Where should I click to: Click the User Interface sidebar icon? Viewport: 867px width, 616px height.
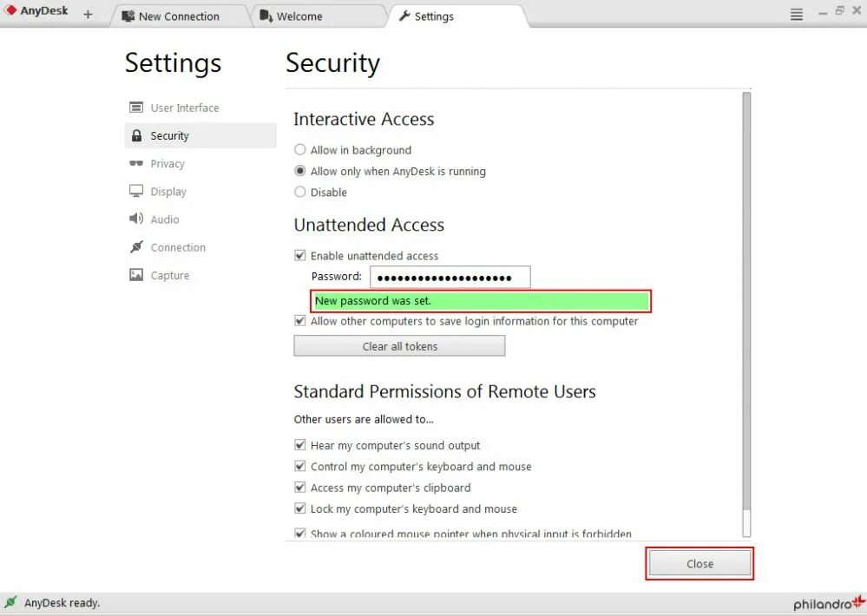click(x=136, y=108)
